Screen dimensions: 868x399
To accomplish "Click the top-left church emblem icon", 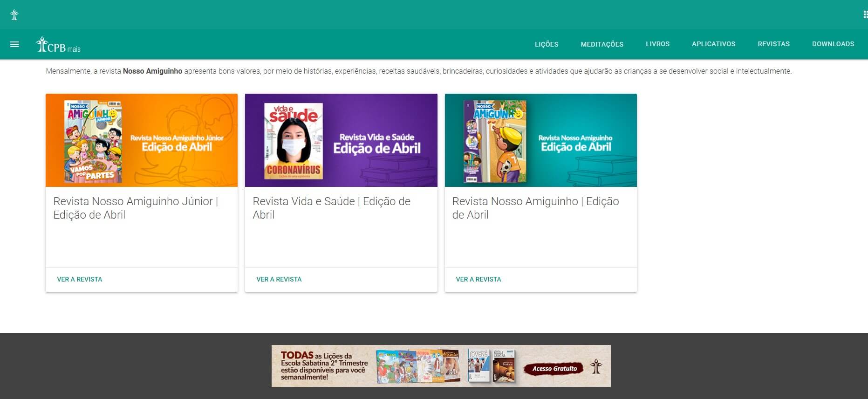I will click(x=14, y=15).
